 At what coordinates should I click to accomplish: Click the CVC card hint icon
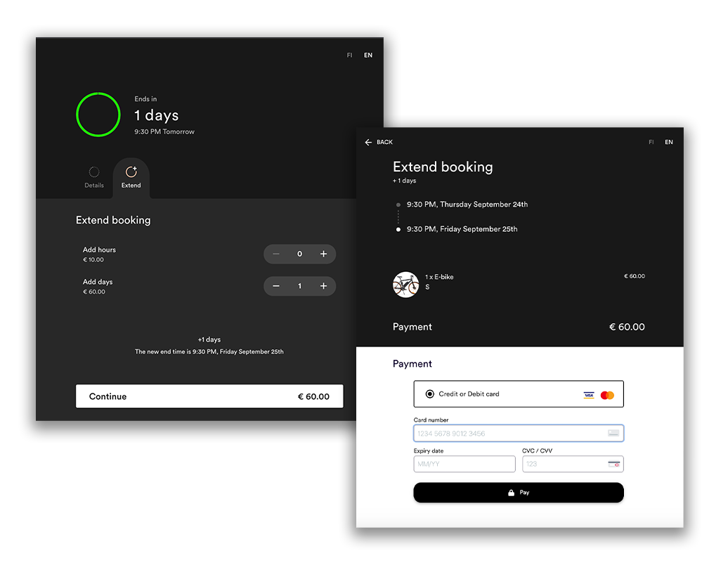click(613, 464)
